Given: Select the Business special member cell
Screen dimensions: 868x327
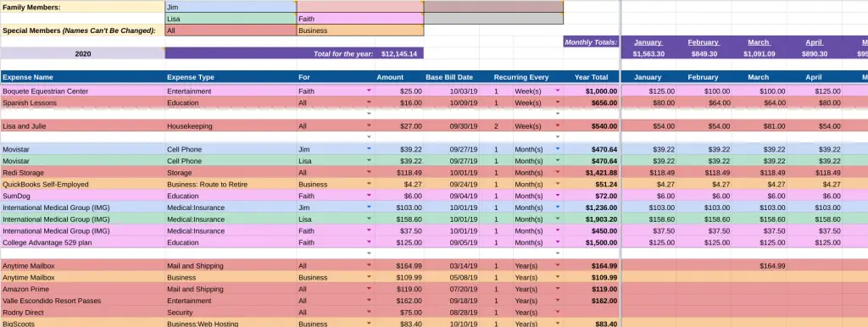Looking at the screenshot, I should pos(360,30).
